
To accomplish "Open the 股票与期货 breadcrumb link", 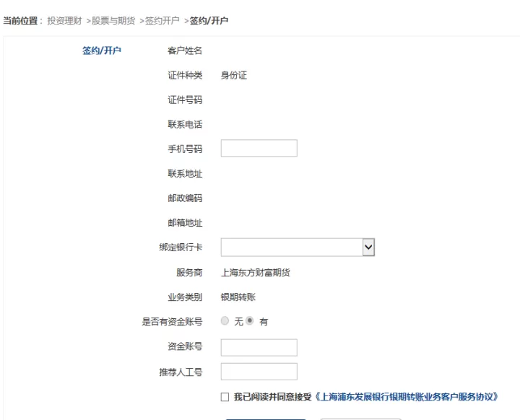I will click(113, 21).
